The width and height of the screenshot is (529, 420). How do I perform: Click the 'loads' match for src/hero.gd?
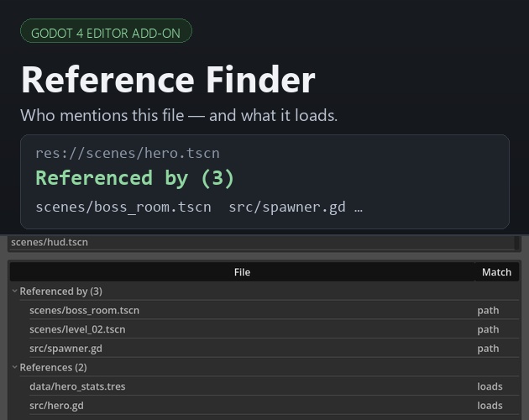pos(490,406)
